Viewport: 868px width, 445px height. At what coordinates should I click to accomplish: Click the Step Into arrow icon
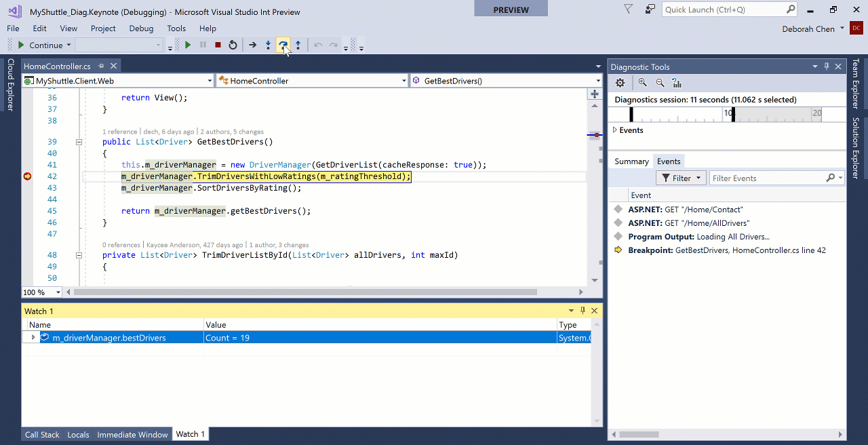point(268,45)
